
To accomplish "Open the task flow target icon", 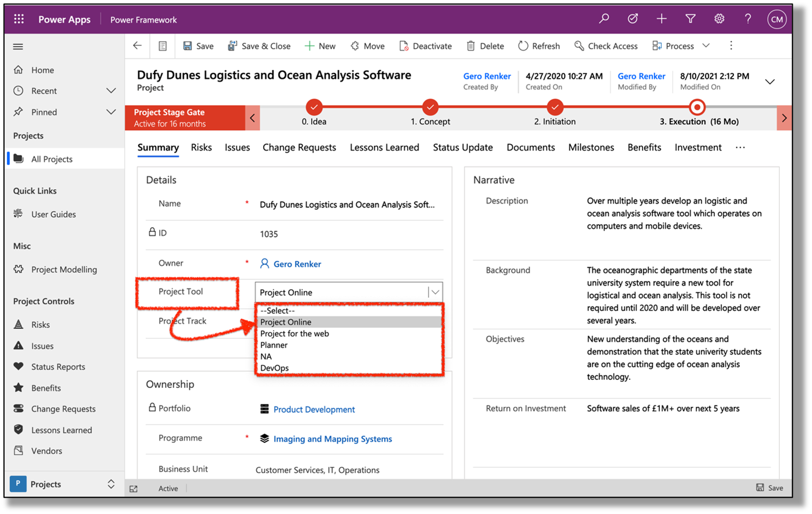I will point(633,19).
